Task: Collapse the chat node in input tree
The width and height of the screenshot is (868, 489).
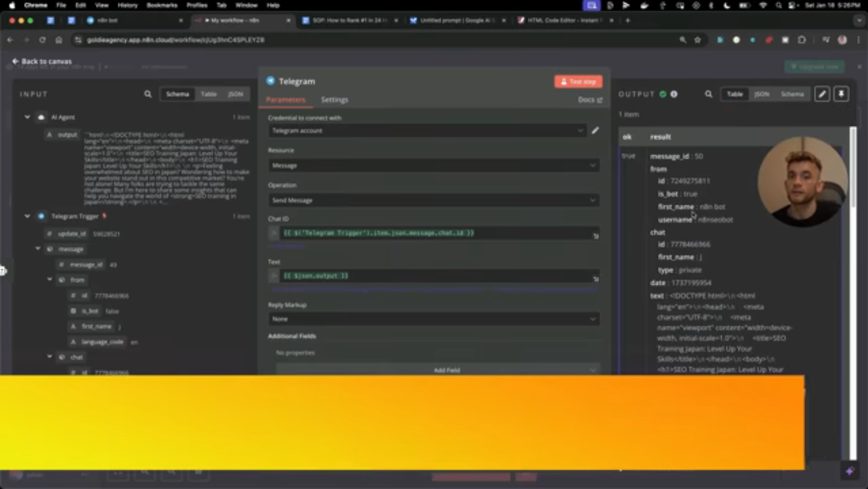Action: tap(50, 357)
